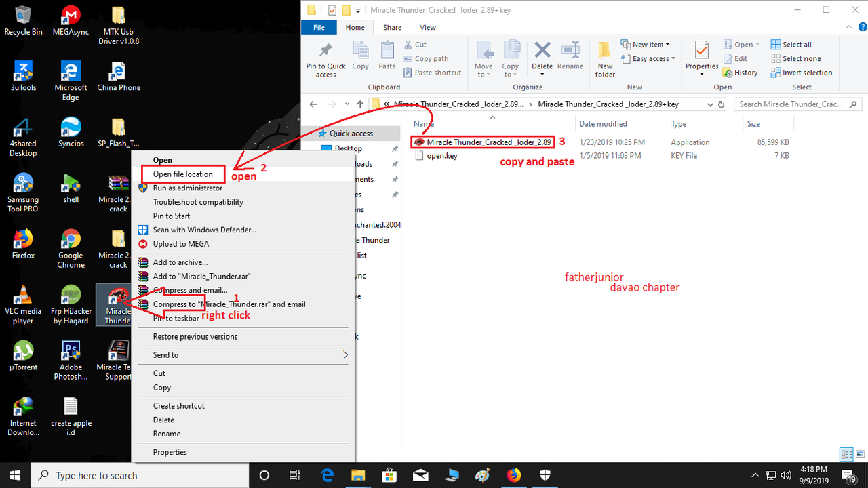Click the Paste icon in the ribbon
868x488 pixels.
387,56
